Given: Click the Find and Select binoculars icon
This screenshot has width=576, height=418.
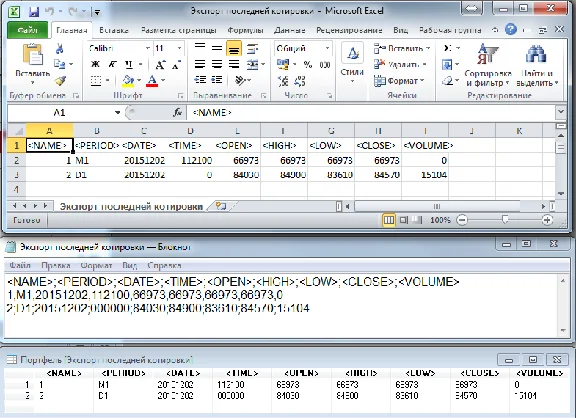Looking at the screenshot, I should [536, 54].
